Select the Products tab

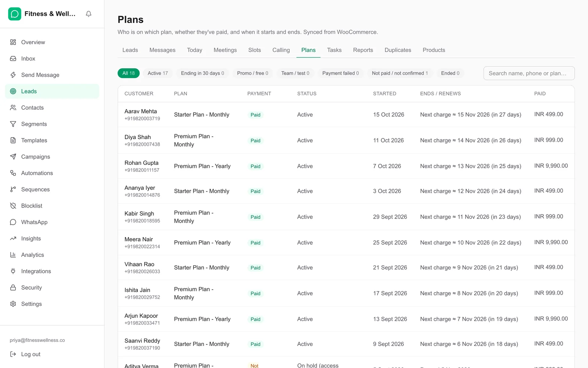[x=434, y=50]
